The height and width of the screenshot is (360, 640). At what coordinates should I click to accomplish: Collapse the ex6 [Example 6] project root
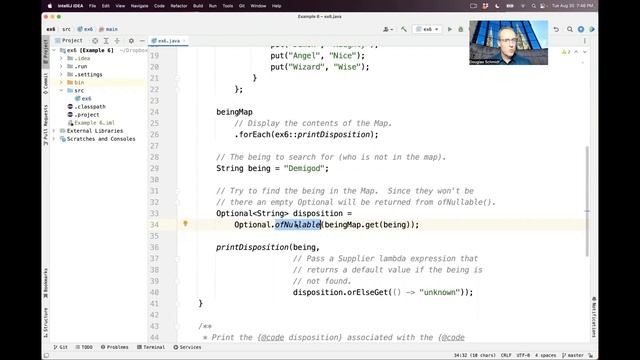(54, 50)
